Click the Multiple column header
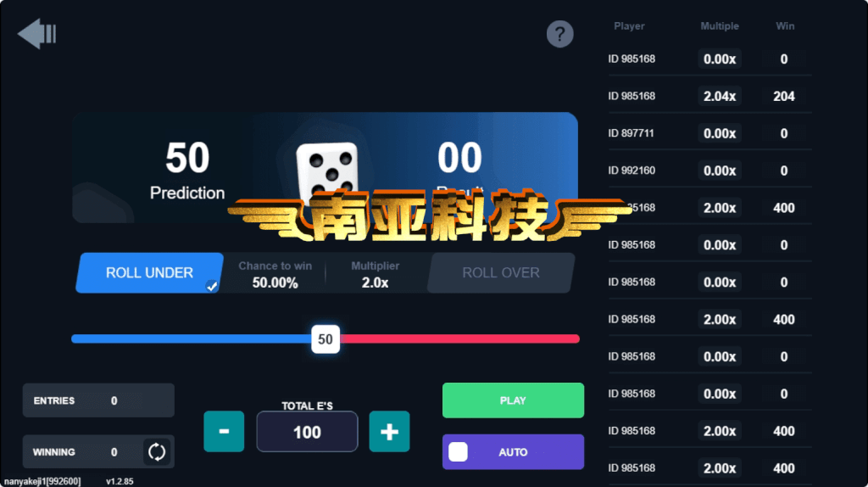Screen dimensions: 868x487 [719, 26]
